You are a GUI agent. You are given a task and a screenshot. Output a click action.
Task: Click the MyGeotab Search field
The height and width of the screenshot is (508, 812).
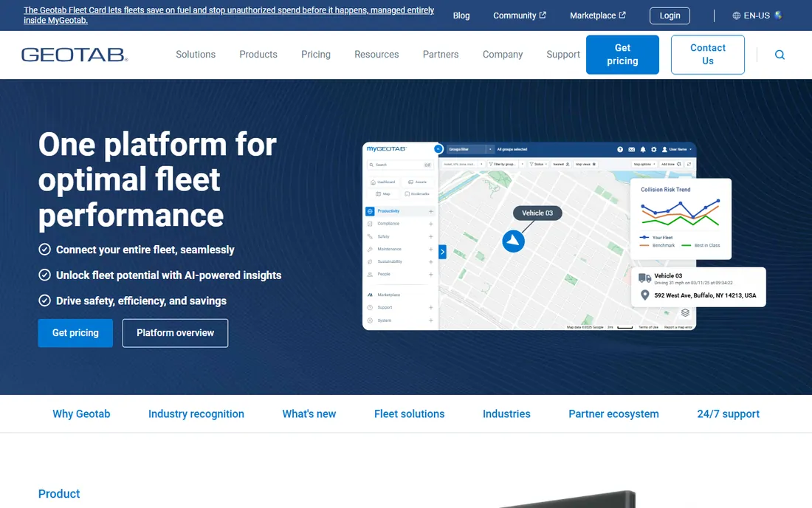click(x=400, y=165)
